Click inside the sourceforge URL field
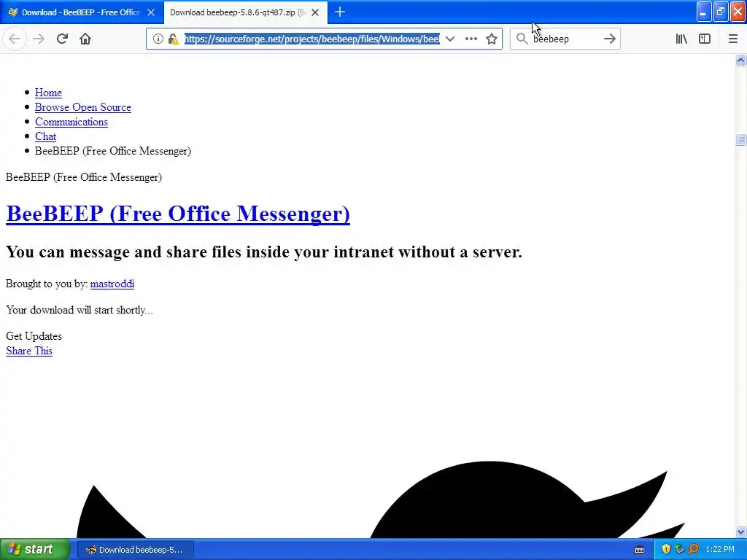The width and height of the screenshot is (747, 560). click(312, 39)
